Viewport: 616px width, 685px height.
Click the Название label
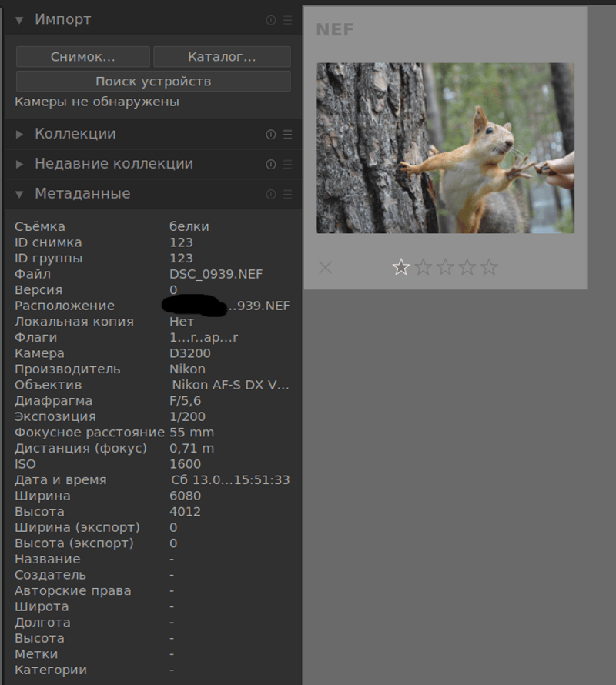tap(48, 560)
